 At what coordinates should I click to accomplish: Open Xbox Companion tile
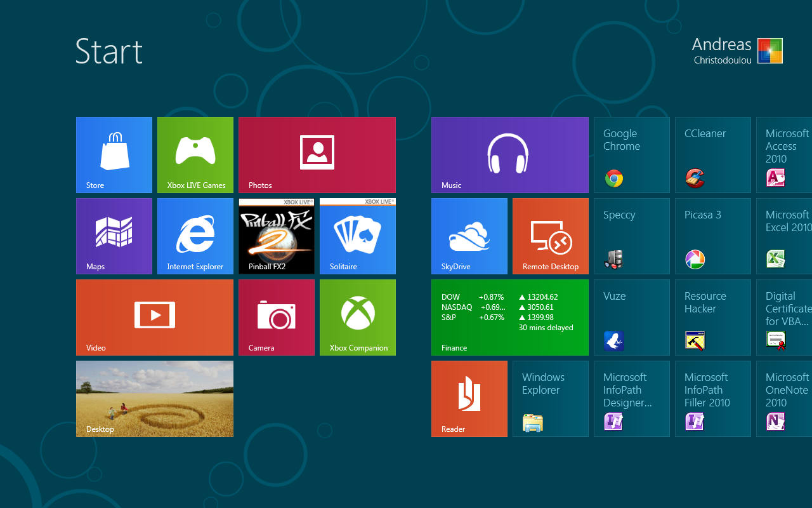pos(358,317)
